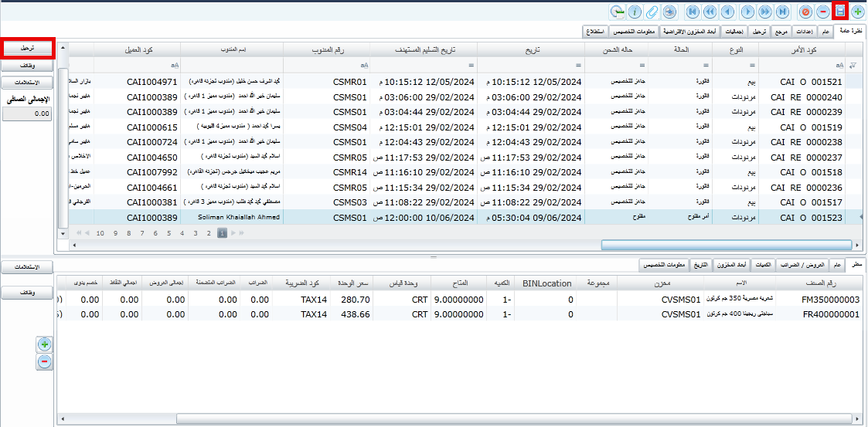The image size is (868, 427).
Task: Remove line with lower red minus button
Action: point(44,361)
